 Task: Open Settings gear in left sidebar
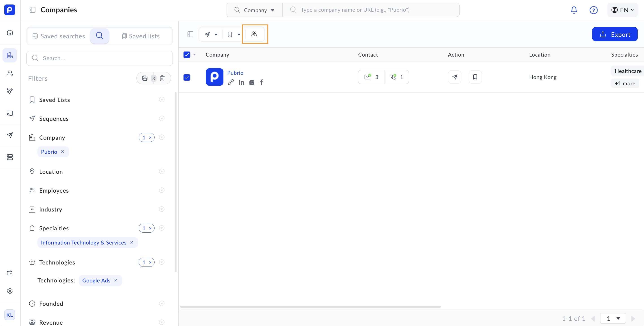click(10, 291)
